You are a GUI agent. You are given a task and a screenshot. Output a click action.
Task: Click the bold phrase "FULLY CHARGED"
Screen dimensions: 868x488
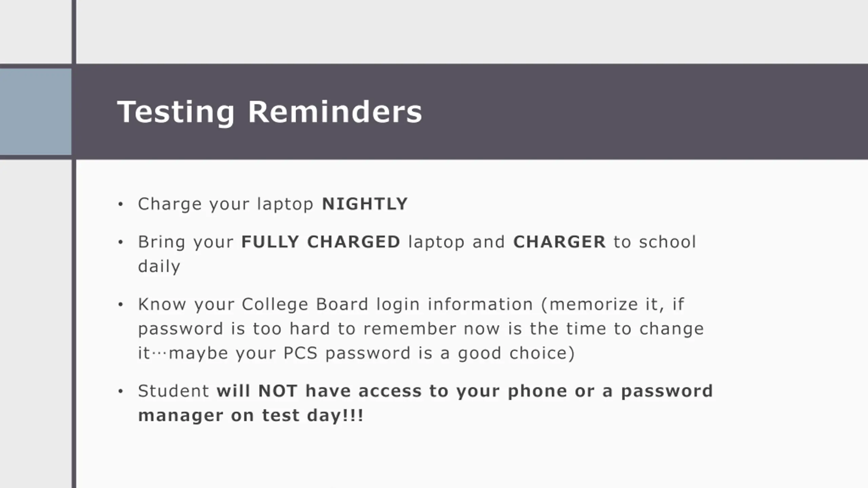[320, 242]
